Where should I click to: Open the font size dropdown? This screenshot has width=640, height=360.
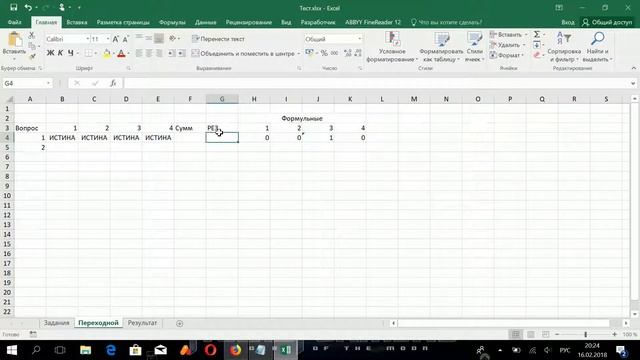tap(108, 39)
